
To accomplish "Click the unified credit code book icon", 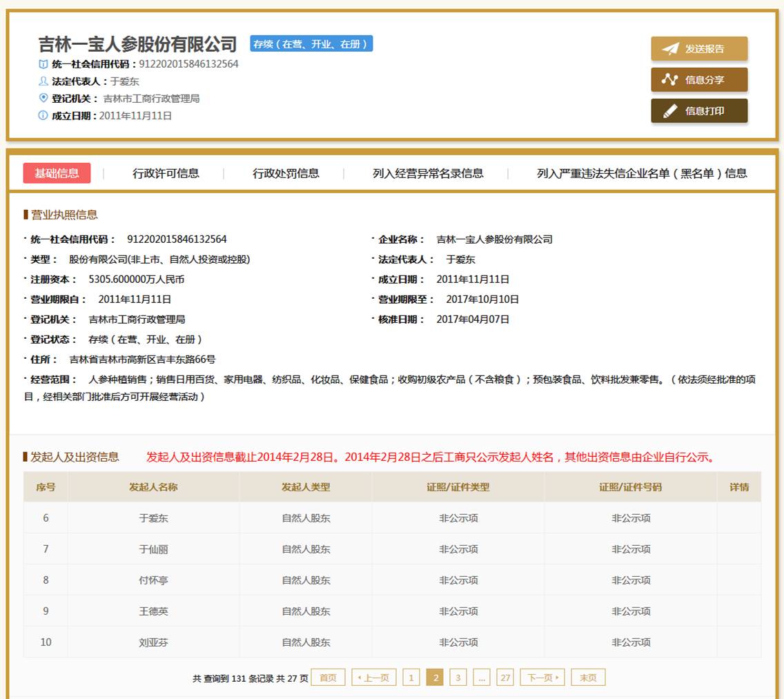I will (x=43, y=64).
